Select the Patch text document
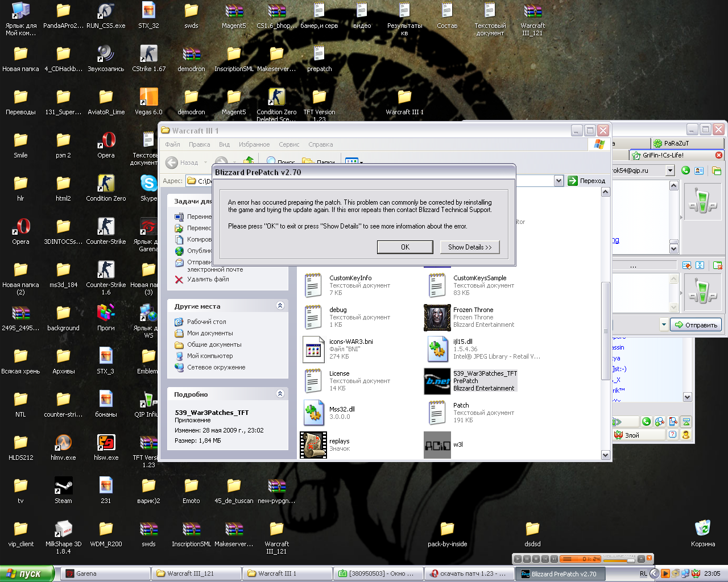 tap(437, 413)
